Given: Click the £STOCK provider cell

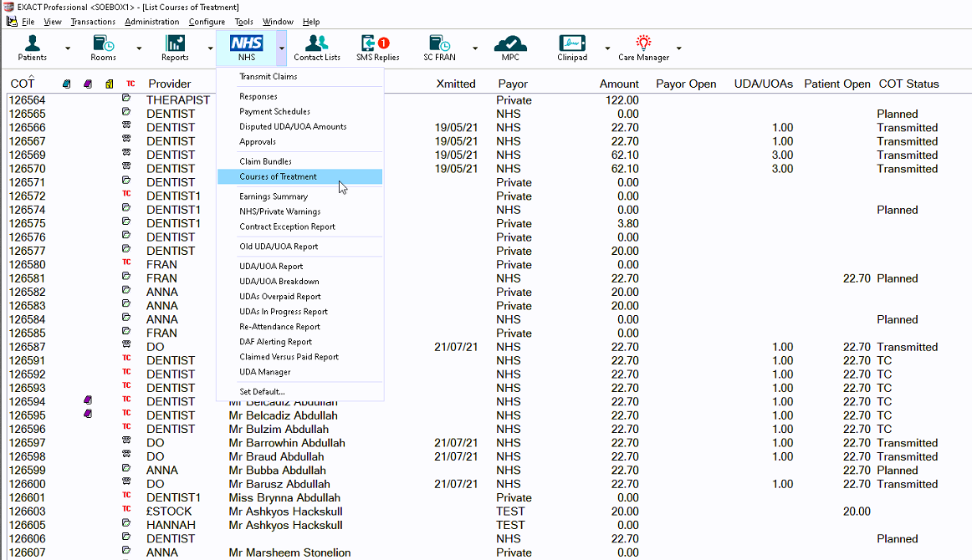Looking at the screenshot, I should 169,512.
